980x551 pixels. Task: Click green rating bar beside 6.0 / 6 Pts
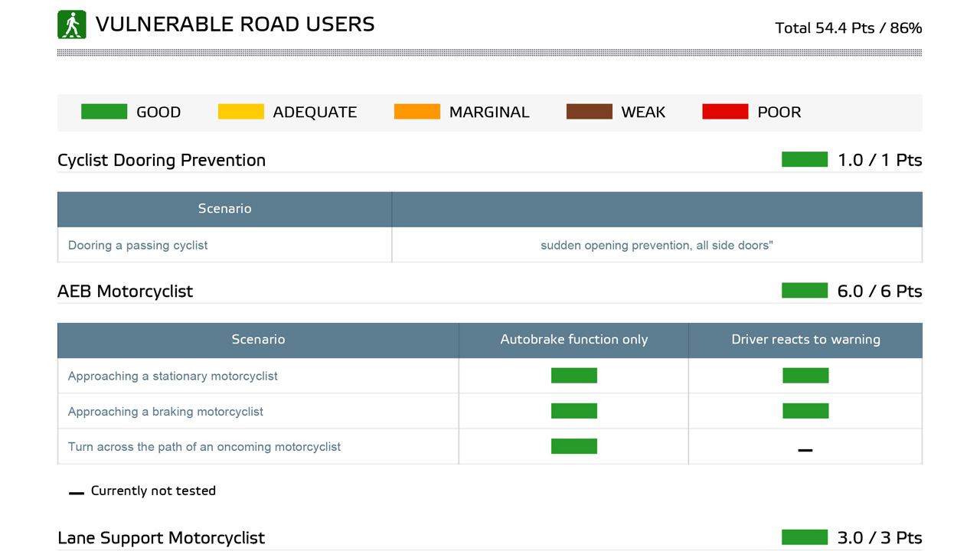[x=804, y=290]
